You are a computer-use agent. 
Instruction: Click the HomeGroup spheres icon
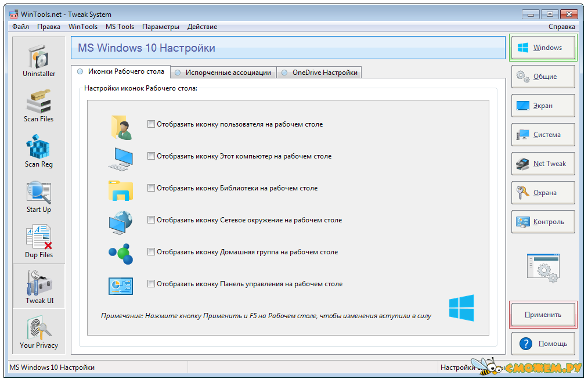(x=121, y=254)
